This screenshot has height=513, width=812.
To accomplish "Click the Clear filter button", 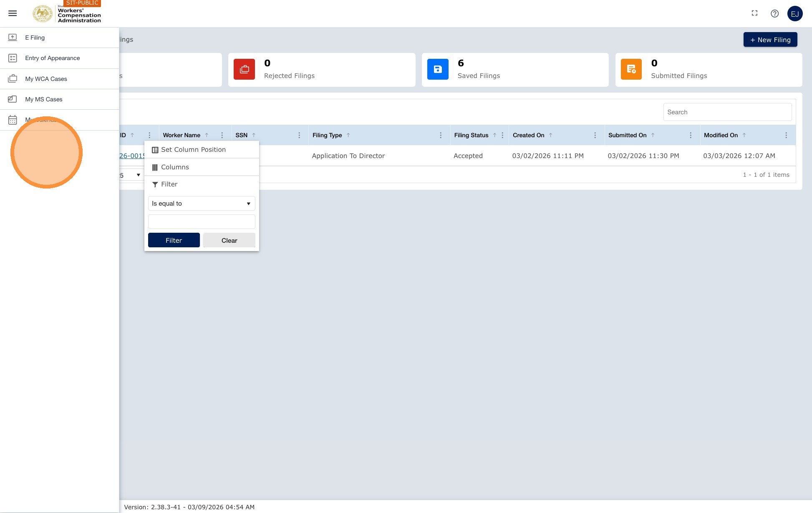I will click(229, 240).
